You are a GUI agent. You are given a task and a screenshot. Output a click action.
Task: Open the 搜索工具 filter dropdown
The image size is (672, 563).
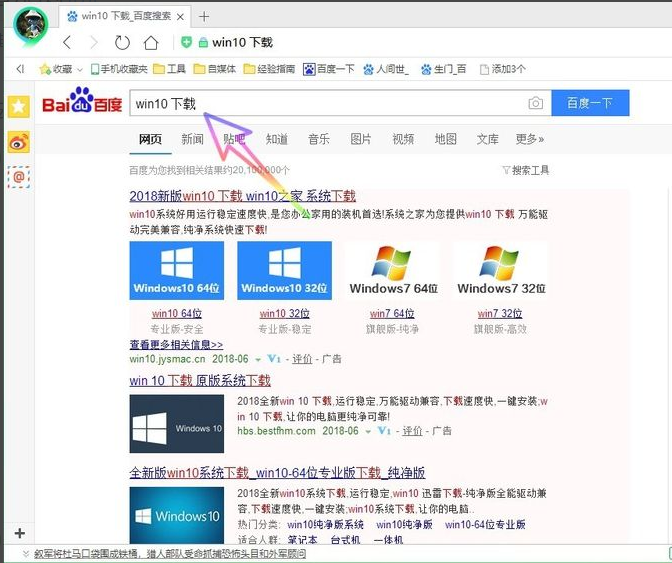click(x=525, y=171)
